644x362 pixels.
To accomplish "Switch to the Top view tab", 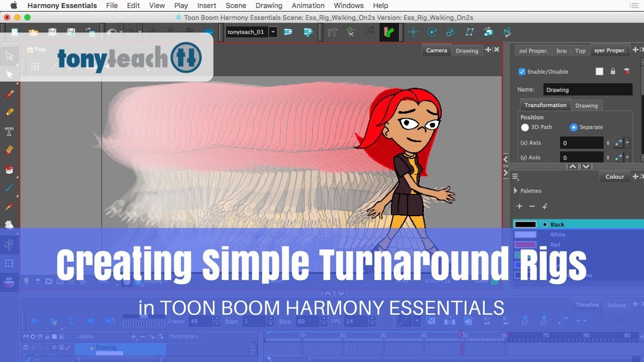I will (x=580, y=50).
